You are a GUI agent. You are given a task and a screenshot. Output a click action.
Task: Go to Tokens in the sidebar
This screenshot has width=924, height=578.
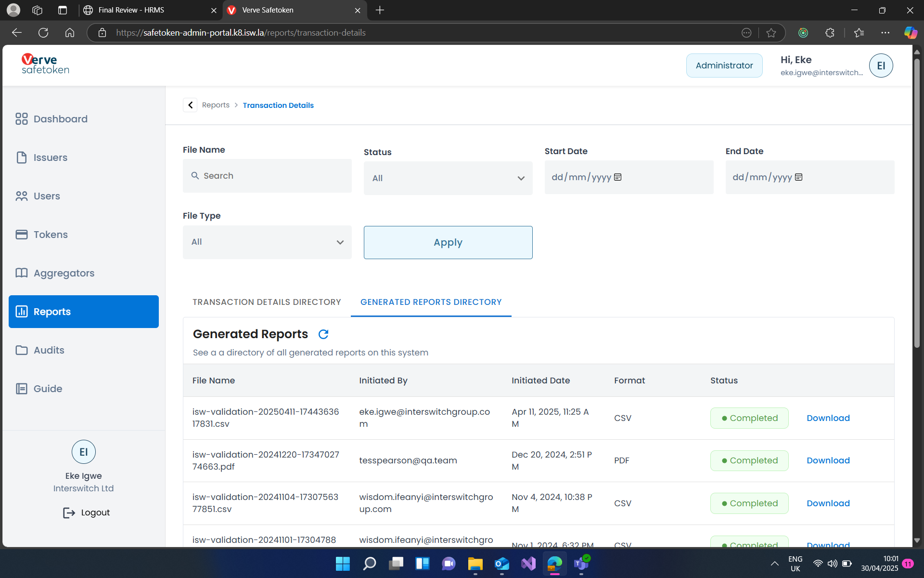coord(50,235)
